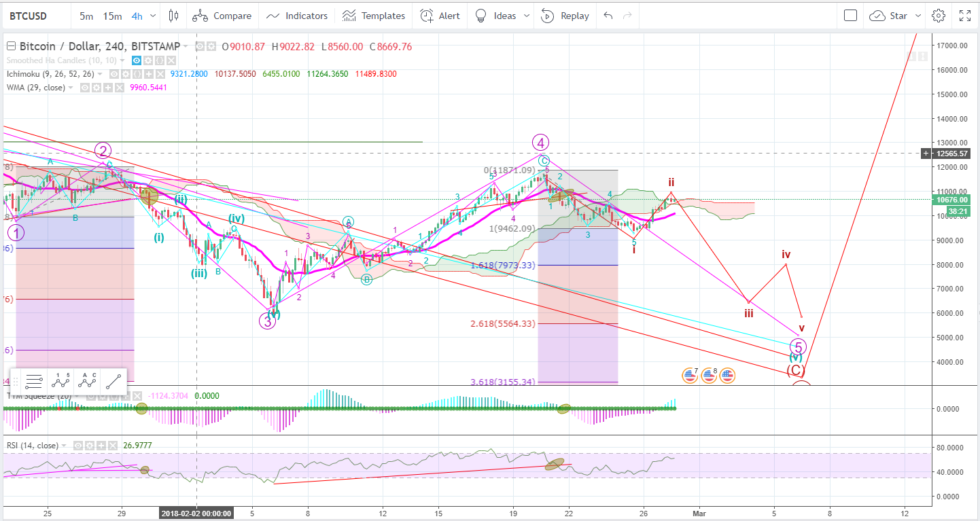
Task: Toggle visibility of Smoothed Ha Candles
Action: [137, 60]
